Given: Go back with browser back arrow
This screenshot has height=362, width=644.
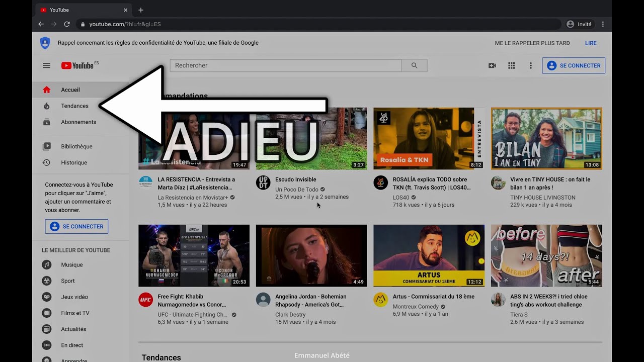Looking at the screenshot, I should click(41, 24).
